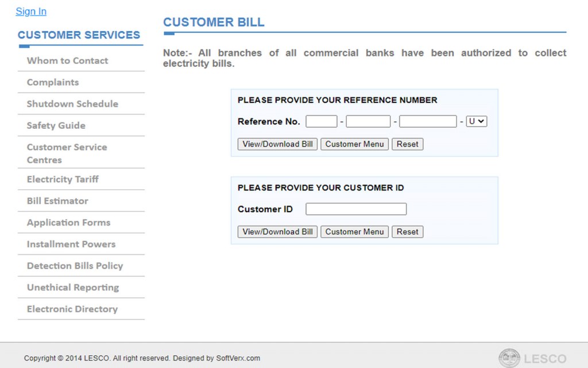
Task: Click the LESCO logo in footer
Action: 532,358
